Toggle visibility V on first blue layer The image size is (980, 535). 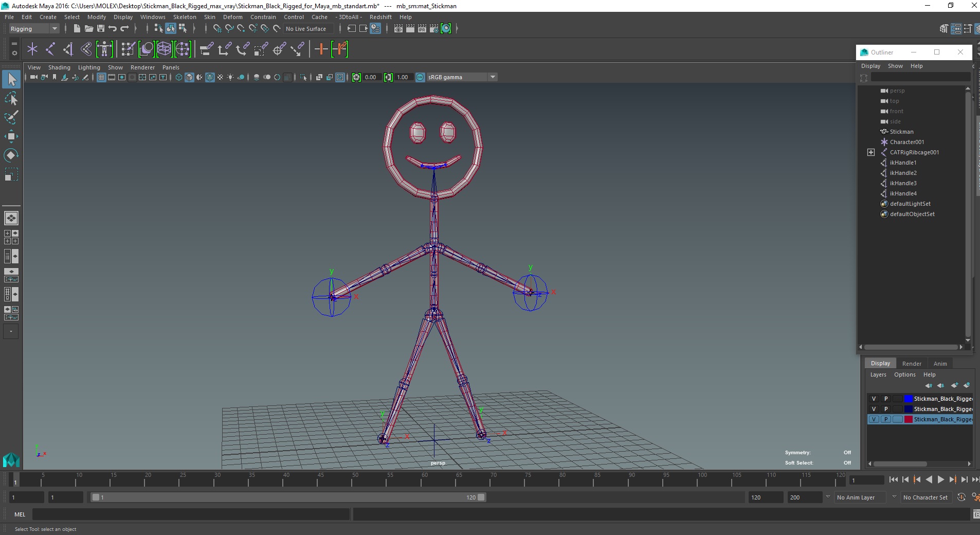point(874,399)
